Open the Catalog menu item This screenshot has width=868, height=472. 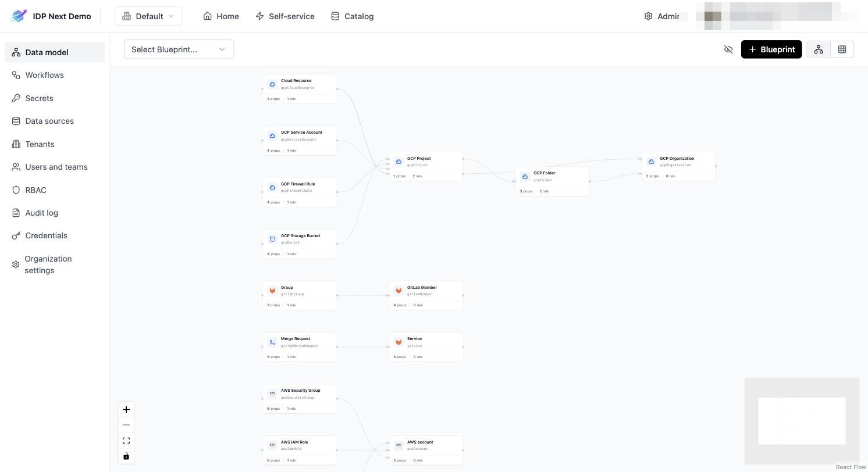click(x=352, y=16)
